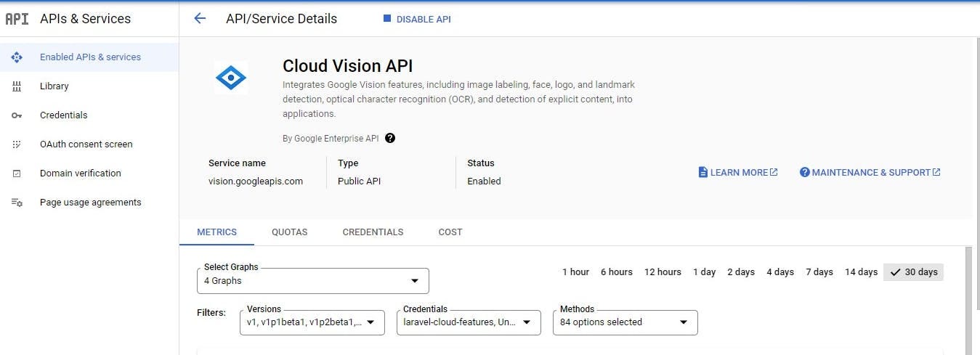Expand the Select Graphs dropdown
Viewport: 980px width, 355px height.
(312, 281)
